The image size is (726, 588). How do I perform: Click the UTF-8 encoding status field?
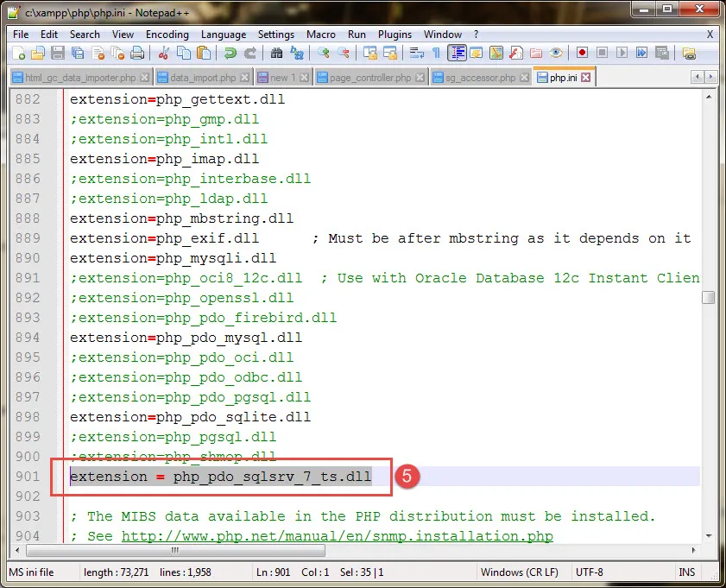point(589,572)
